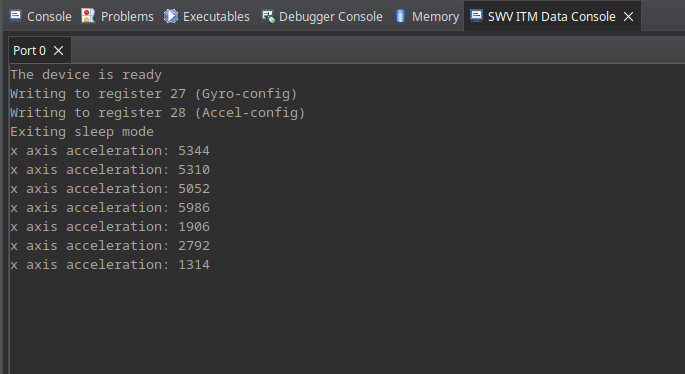The width and height of the screenshot is (685, 374).
Task: Close the Port 0 tab
Action: point(58,51)
